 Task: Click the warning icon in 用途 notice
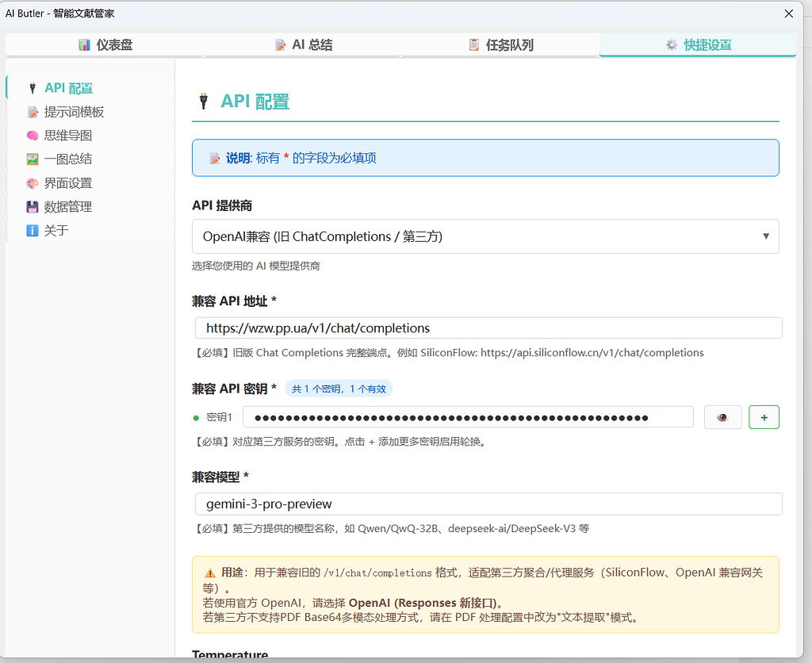pos(209,573)
